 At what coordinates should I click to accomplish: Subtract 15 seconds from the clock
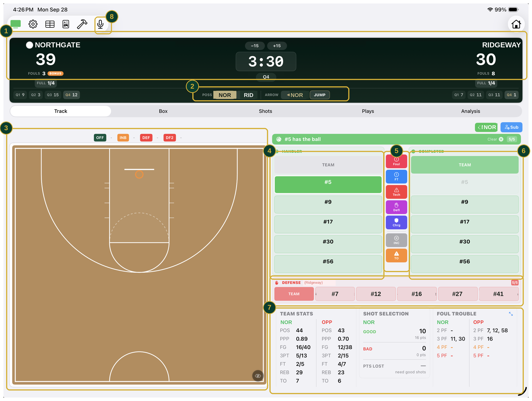(x=255, y=46)
